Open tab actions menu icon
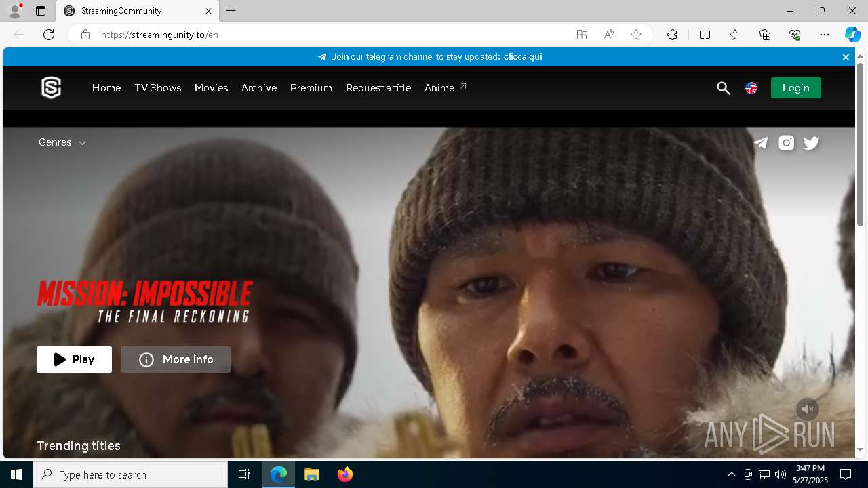Image resolution: width=868 pixels, height=488 pixels. coord(41,11)
